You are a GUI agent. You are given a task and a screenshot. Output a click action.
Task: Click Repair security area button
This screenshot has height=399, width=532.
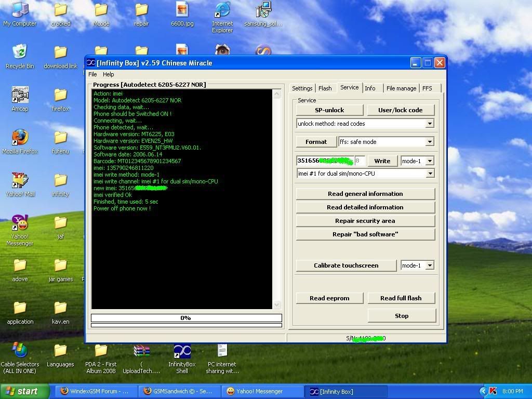[365, 221]
